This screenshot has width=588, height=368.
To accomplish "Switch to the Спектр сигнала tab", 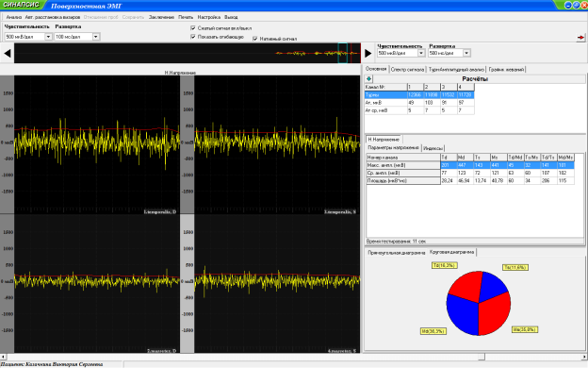I will pyautogui.click(x=407, y=70).
